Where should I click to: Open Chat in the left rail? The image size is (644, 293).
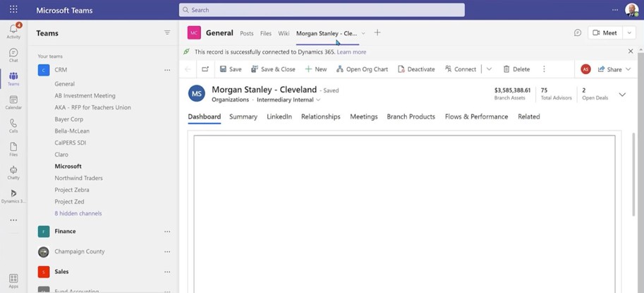(13, 55)
